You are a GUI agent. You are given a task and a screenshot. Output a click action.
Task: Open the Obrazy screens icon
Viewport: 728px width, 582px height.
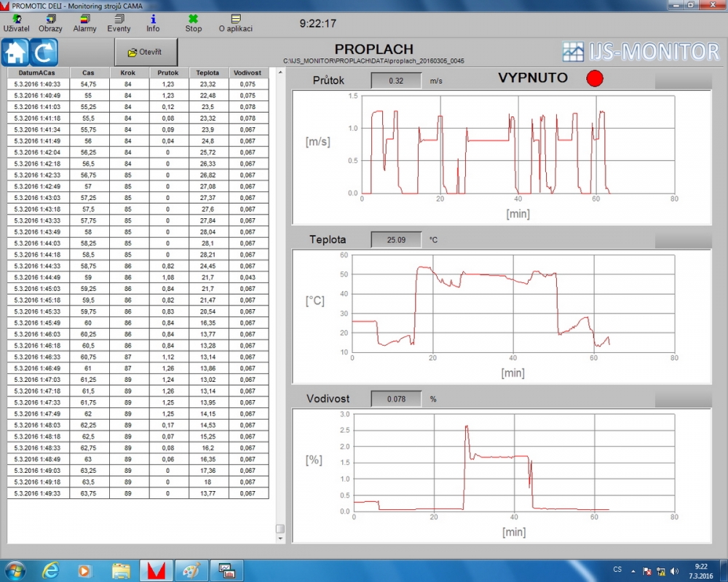click(50, 23)
